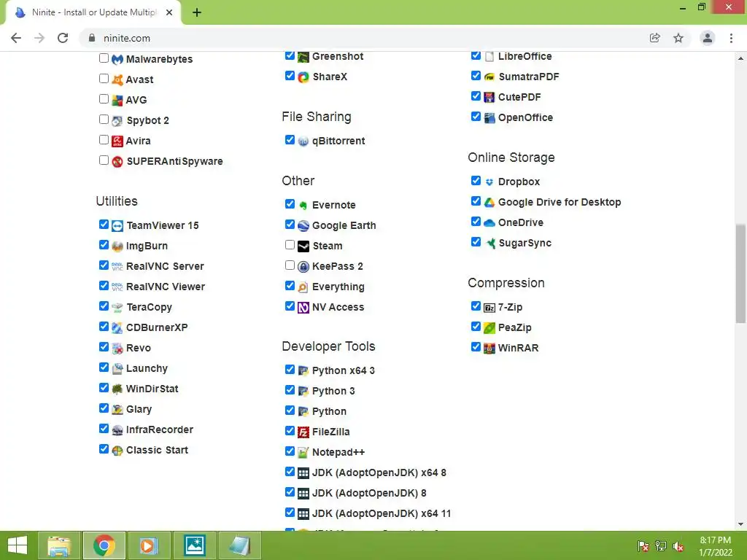Click the Steam icon

point(303,246)
